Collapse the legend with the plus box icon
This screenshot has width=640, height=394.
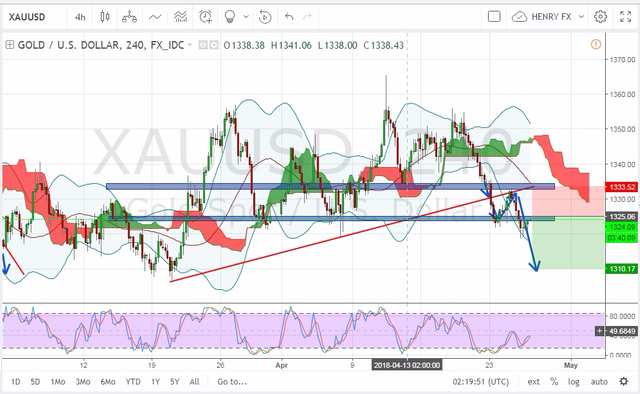9,45
